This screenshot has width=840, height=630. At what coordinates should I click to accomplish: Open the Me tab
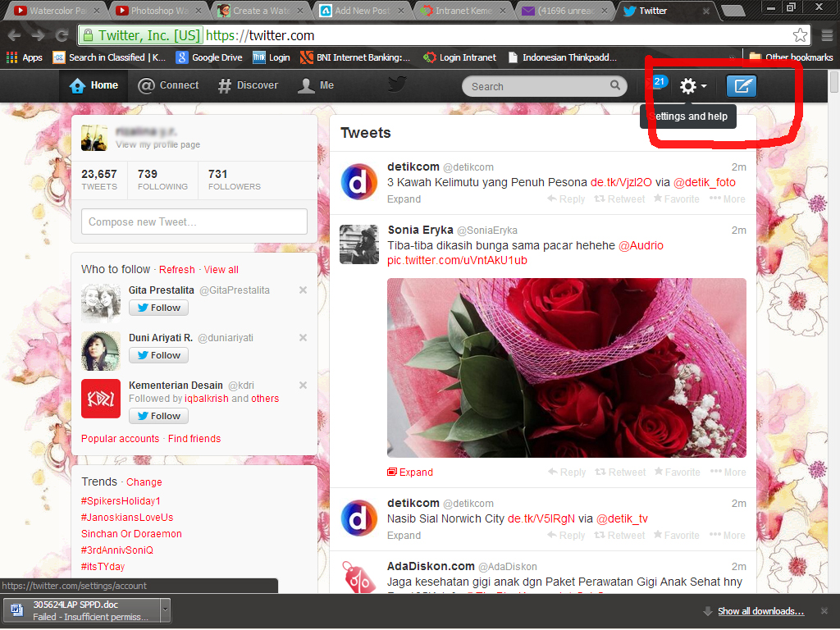(x=316, y=85)
